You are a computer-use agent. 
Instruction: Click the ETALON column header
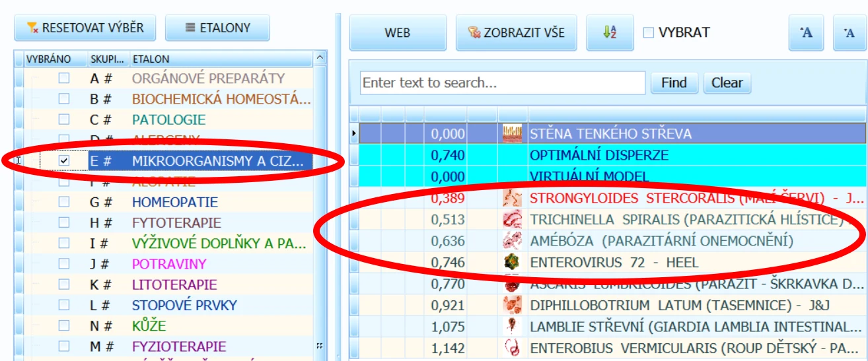click(x=221, y=59)
